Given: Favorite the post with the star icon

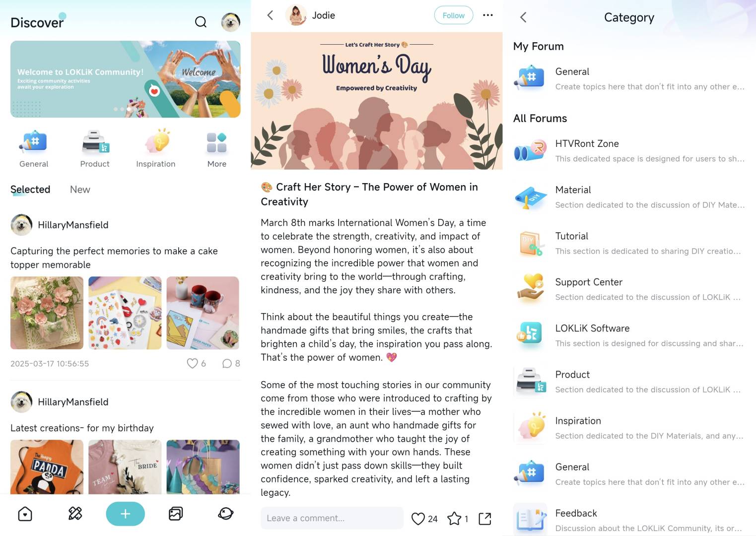Looking at the screenshot, I should [454, 519].
